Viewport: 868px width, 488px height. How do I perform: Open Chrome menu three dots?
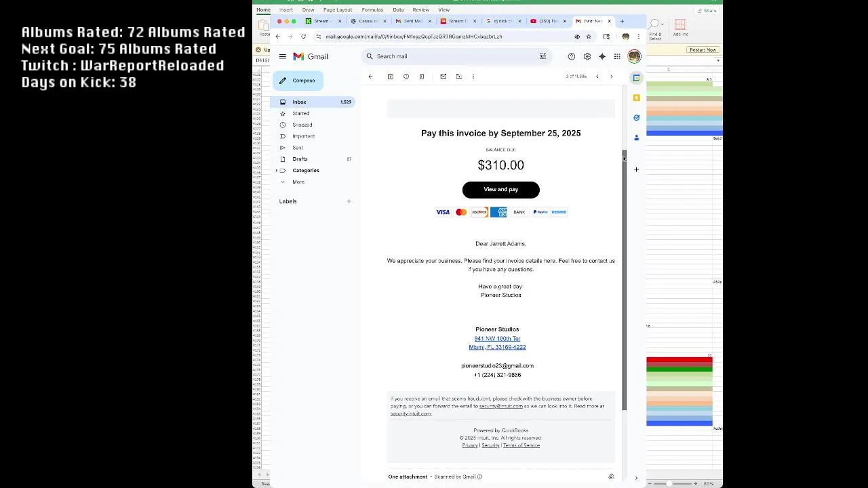click(638, 37)
